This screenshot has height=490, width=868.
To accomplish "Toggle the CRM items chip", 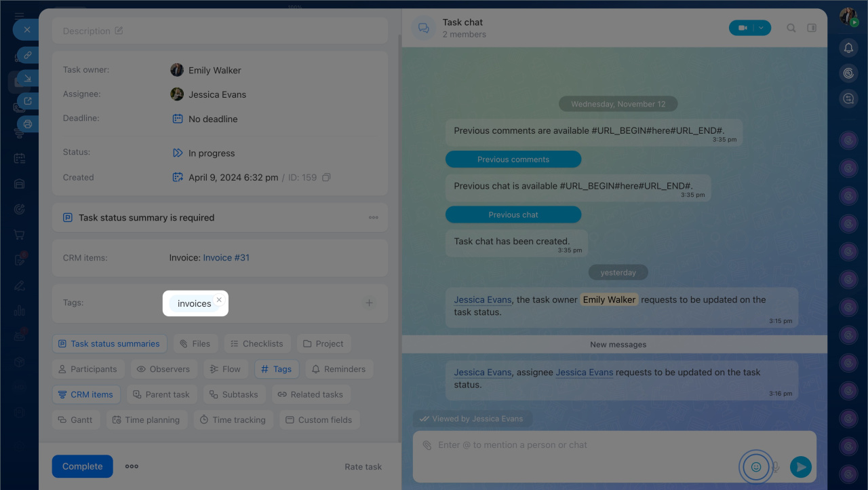I will pyautogui.click(x=86, y=394).
